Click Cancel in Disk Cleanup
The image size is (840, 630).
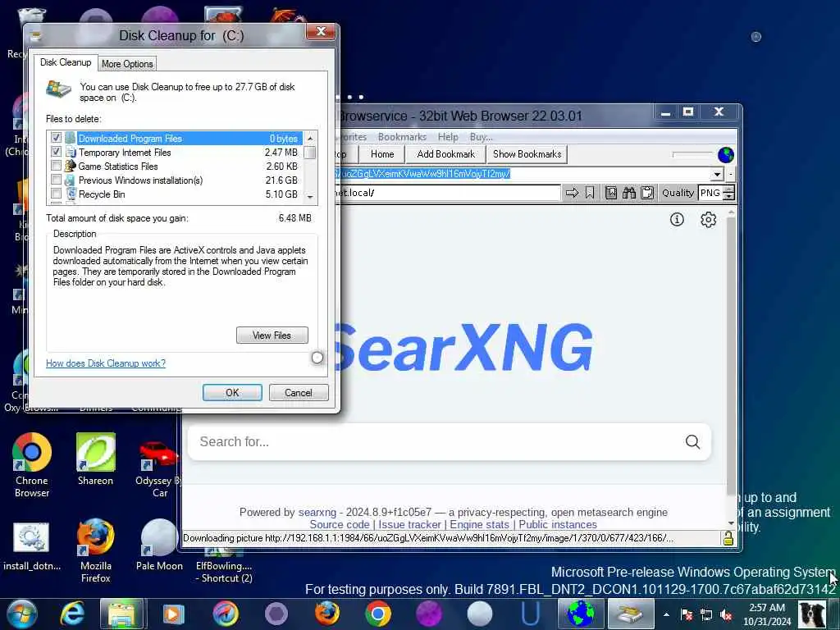tap(299, 393)
